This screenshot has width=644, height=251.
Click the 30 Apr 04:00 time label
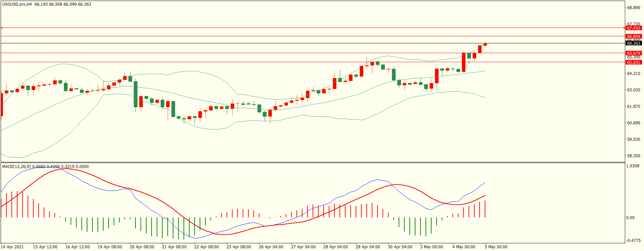point(400,247)
